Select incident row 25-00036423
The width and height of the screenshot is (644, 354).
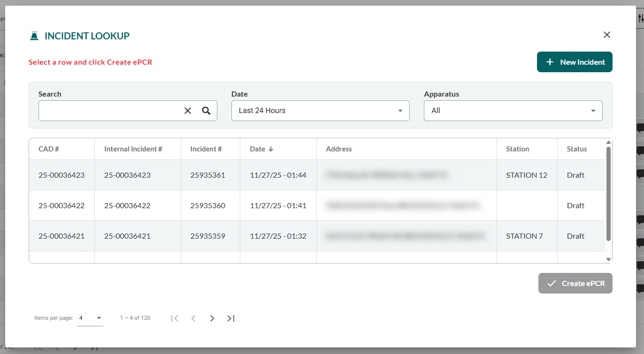tap(61, 175)
